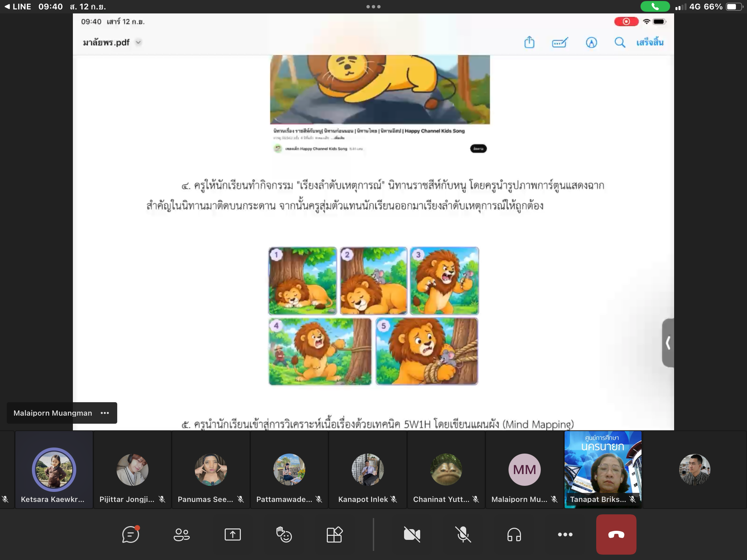Open raise hand and reactions
This screenshot has height=560, width=747.
pyautogui.click(x=284, y=534)
